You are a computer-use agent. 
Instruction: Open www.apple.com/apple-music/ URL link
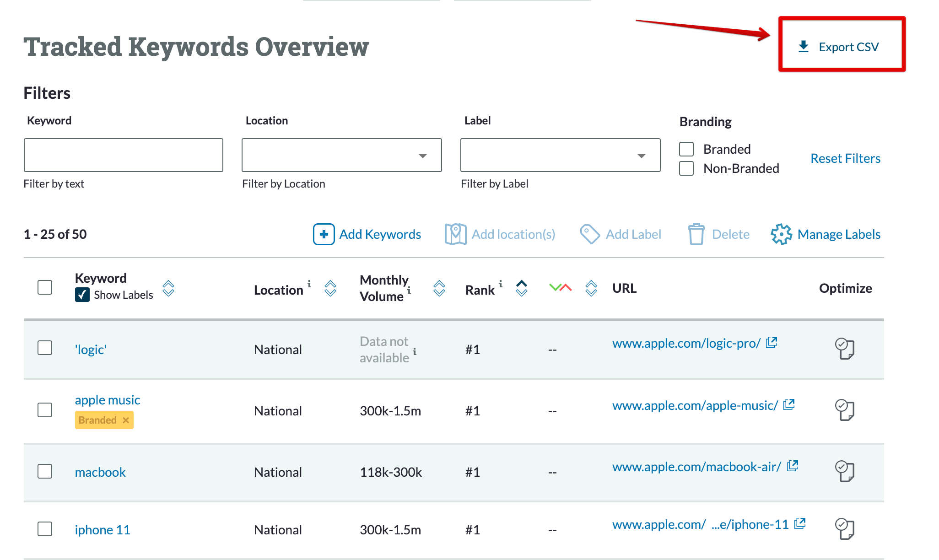[695, 405]
